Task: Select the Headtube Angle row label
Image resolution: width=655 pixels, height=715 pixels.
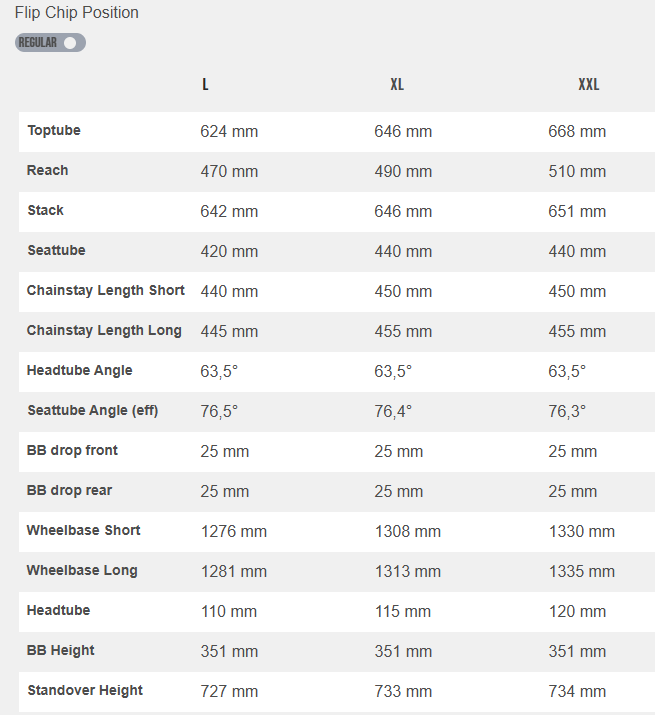Action: (80, 371)
